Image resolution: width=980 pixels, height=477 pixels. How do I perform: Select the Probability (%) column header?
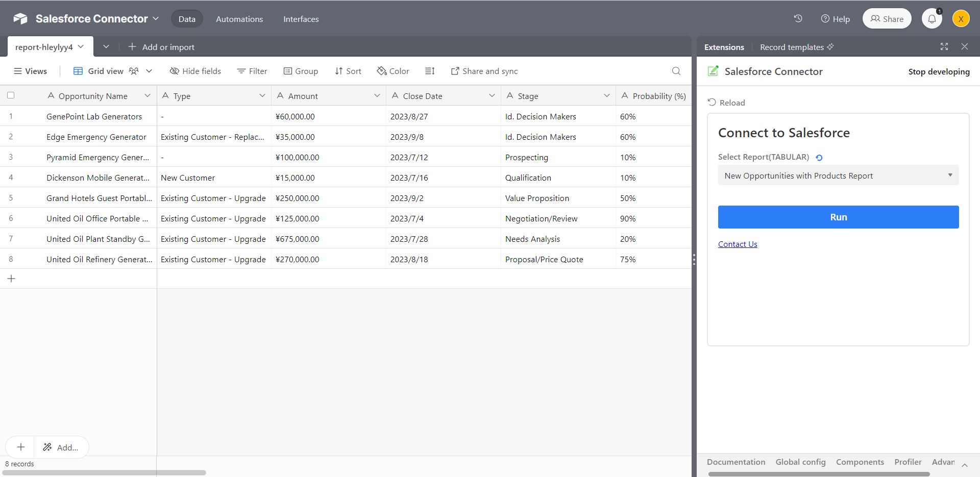(654, 95)
